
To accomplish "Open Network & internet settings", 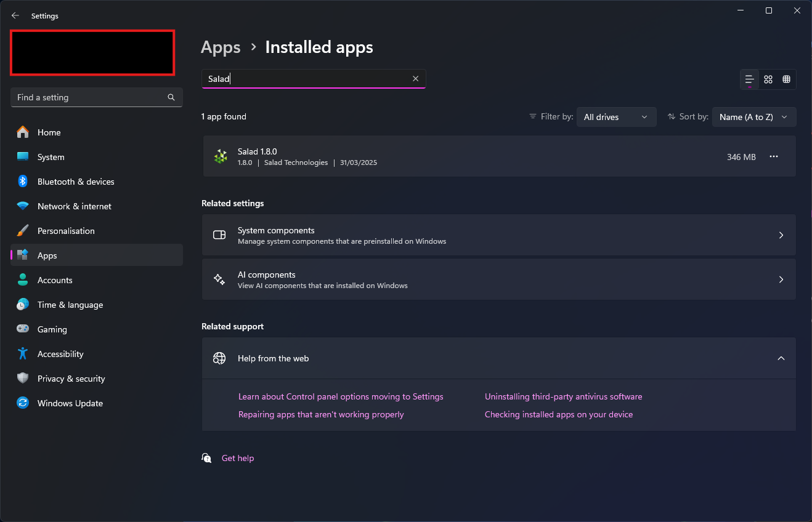I will (97, 206).
